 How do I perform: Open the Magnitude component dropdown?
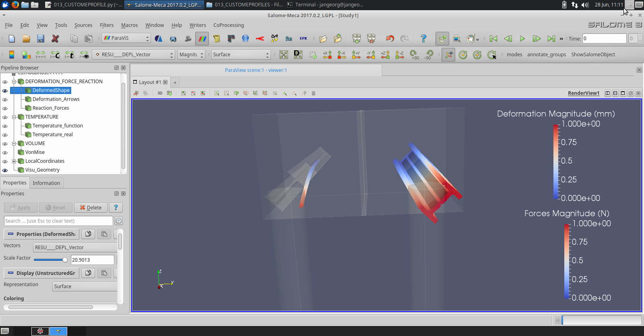pyautogui.click(x=191, y=55)
